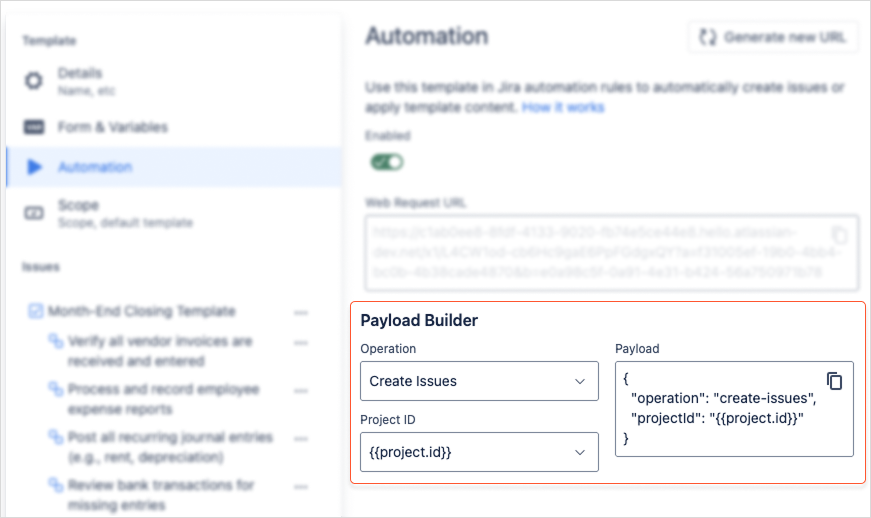Viewport: 871px width, 518px height.
Task: Click the Month-End Closing Template task icon
Action: point(35,311)
